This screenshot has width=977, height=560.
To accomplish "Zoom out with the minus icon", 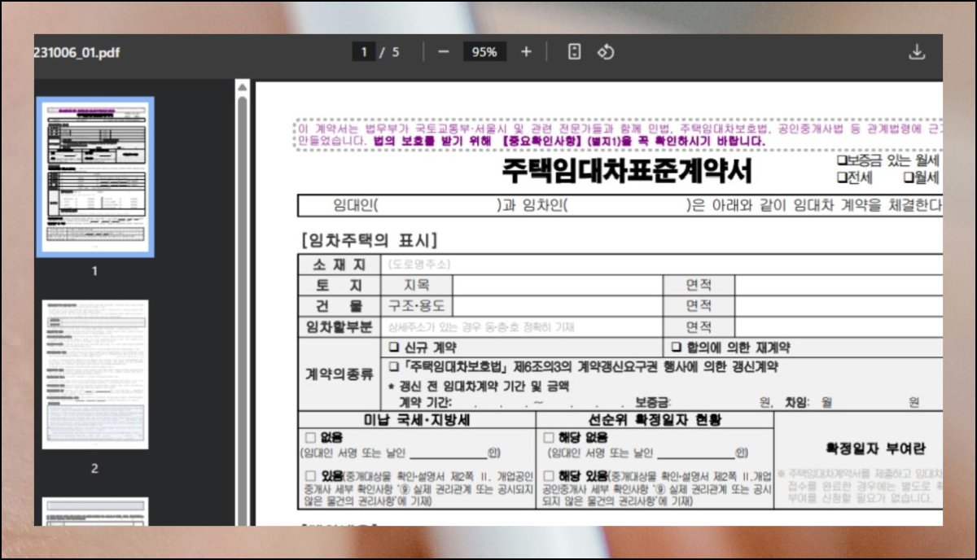I will coord(444,52).
